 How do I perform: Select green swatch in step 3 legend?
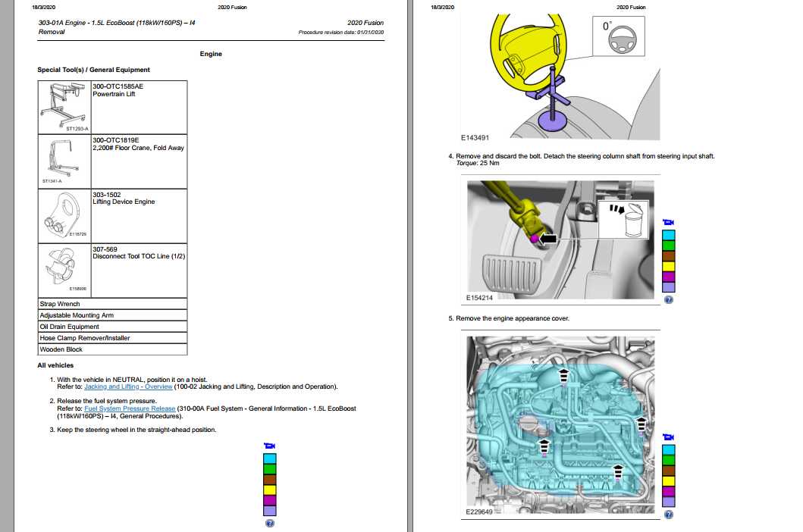tap(270, 469)
